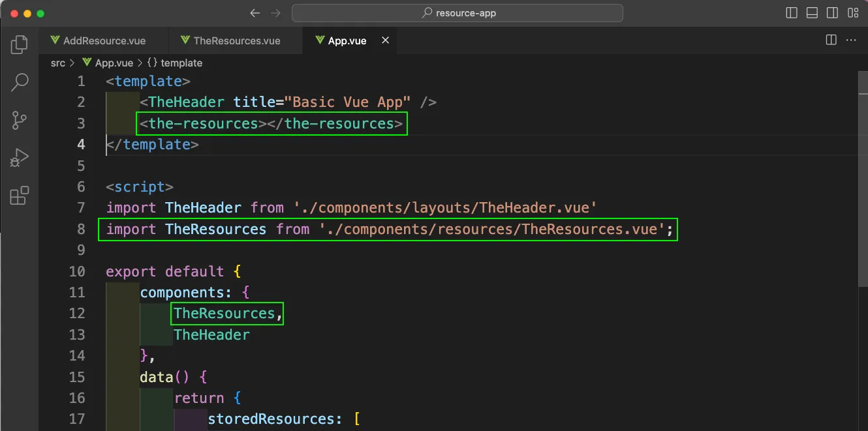
Task: Click line number 1 in the gutter
Action: click(x=81, y=81)
